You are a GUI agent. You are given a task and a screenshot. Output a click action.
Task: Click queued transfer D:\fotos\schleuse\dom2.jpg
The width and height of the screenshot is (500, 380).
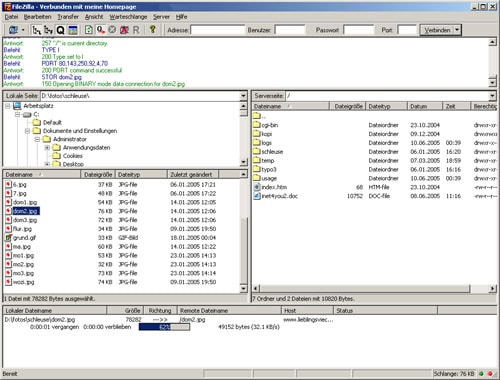click(x=40, y=320)
